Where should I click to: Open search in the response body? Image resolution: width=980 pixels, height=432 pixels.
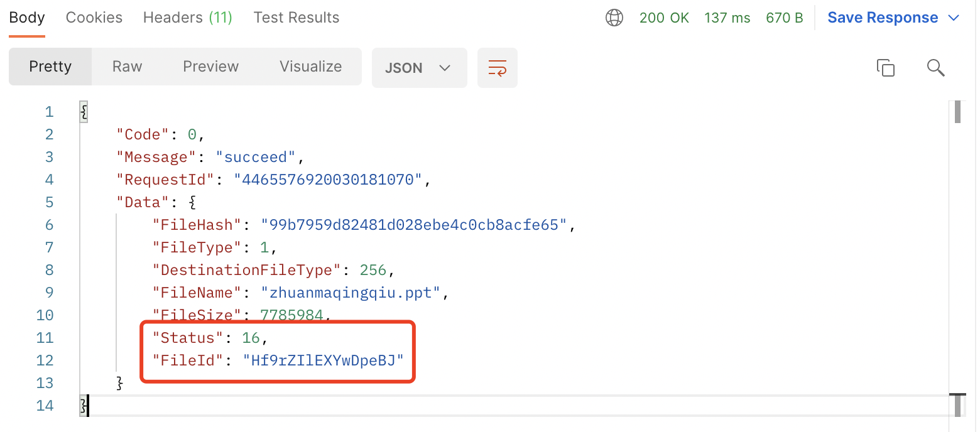[x=935, y=68]
